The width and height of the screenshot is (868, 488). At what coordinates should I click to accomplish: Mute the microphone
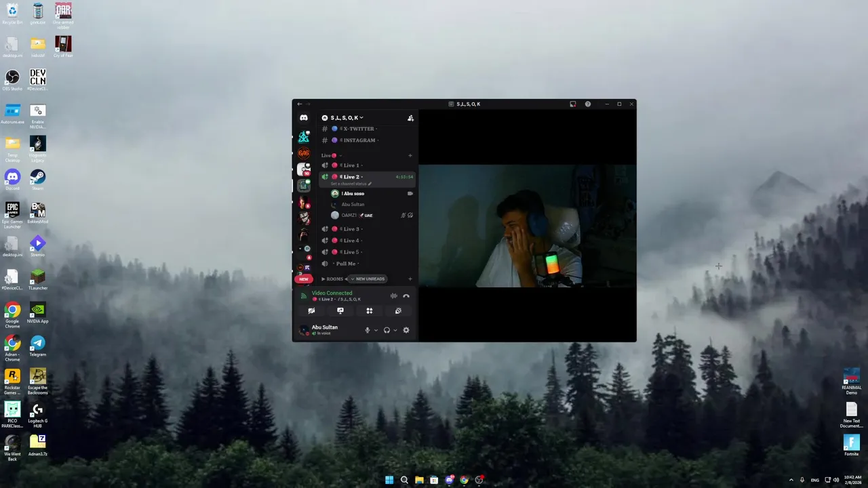(x=368, y=330)
